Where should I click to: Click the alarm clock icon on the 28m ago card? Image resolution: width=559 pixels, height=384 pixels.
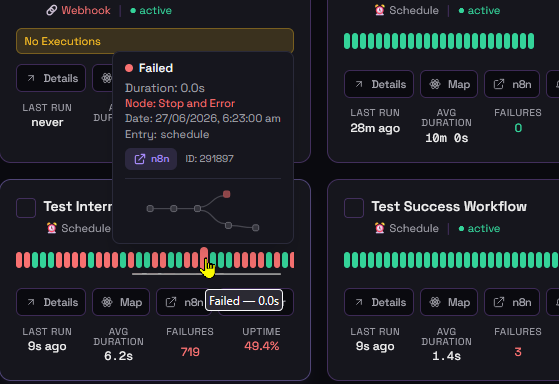click(x=380, y=10)
